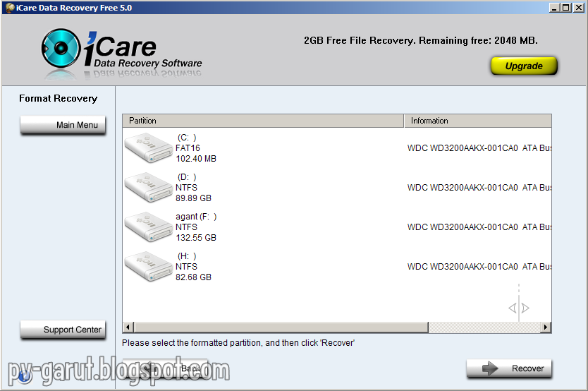
Task: Minimize the iCare window
Action: pos(554,8)
